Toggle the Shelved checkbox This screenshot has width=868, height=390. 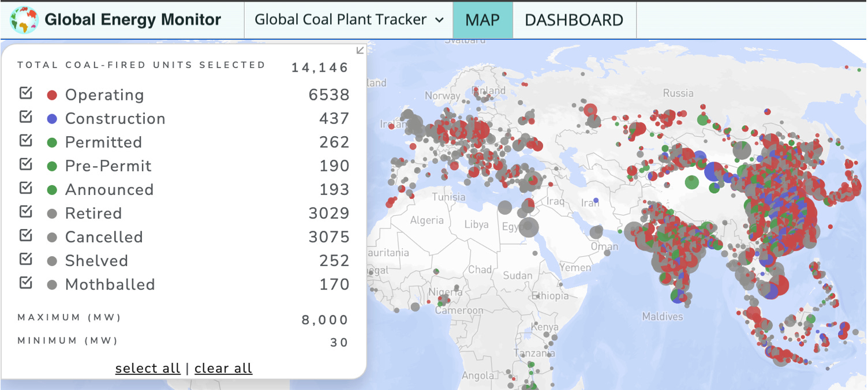(26, 259)
